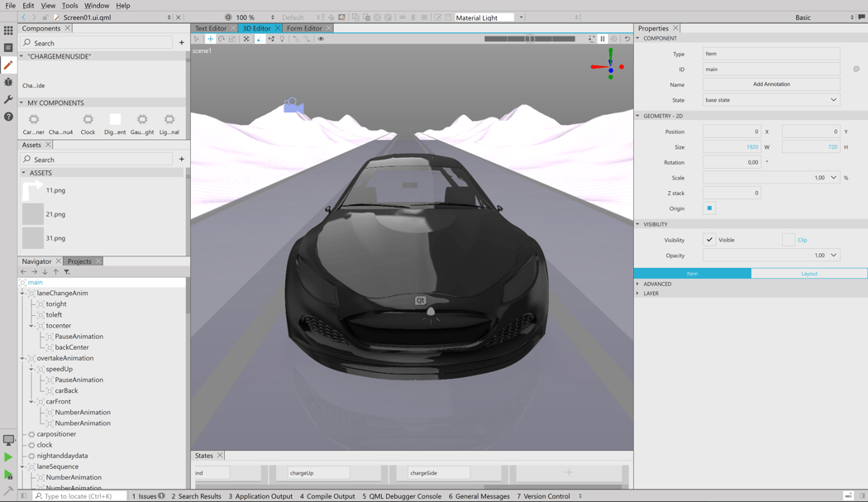Select the Clock component in My Components
This screenshot has width=868, height=502.
coord(88,122)
